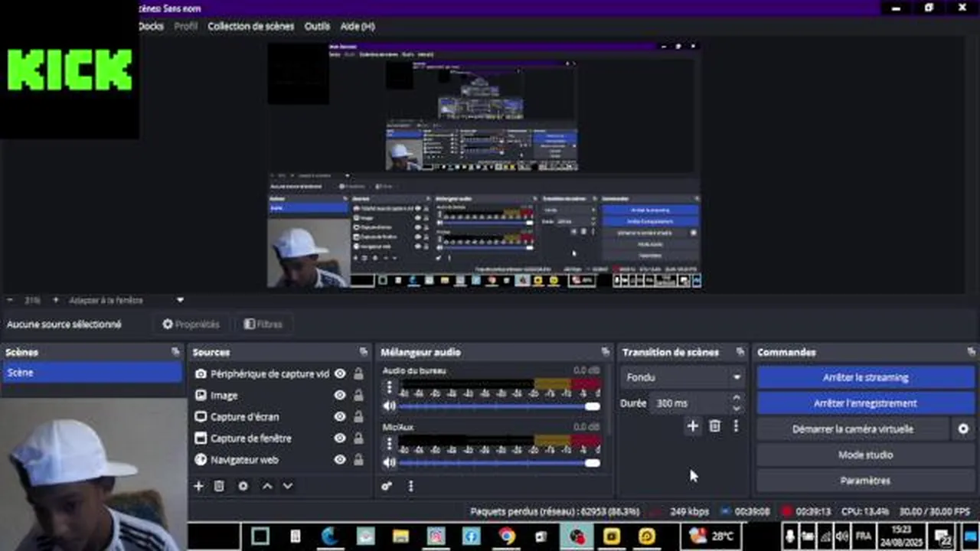
Task: Mute Audio du bureau with speaker icon
Action: [x=390, y=406]
